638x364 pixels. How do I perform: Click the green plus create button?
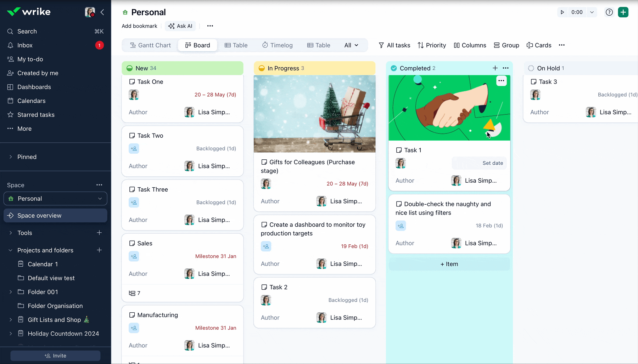[623, 12]
